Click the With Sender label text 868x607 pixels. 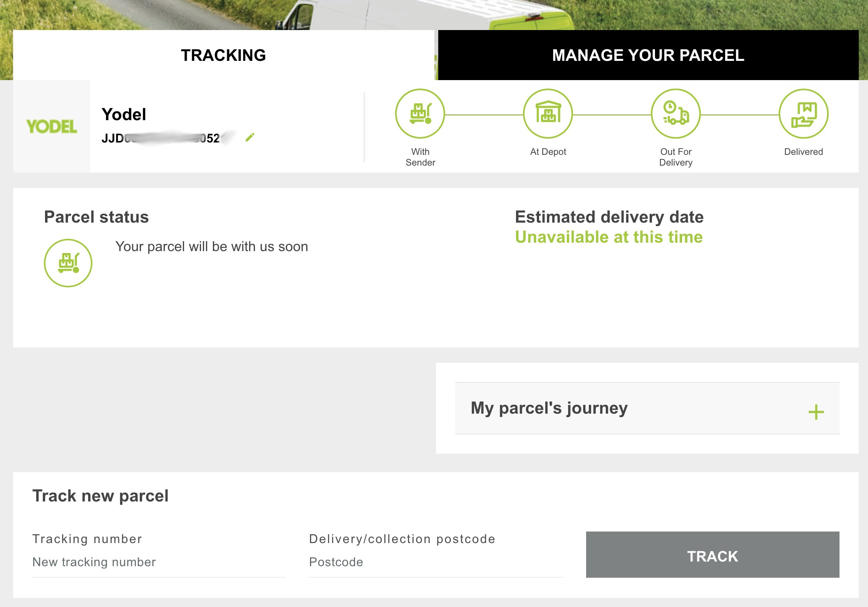pyautogui.click(x=420, y=157)
